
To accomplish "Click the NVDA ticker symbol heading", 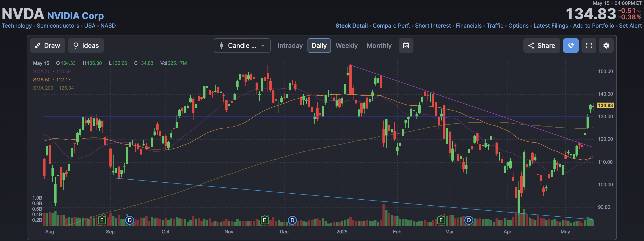I will [x=23, y=14].
